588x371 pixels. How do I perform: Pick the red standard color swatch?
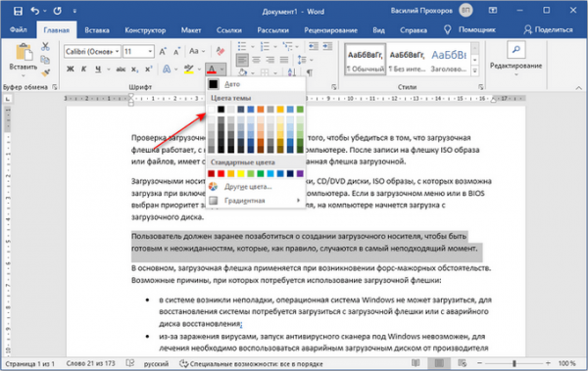click(x=221, y=173)
